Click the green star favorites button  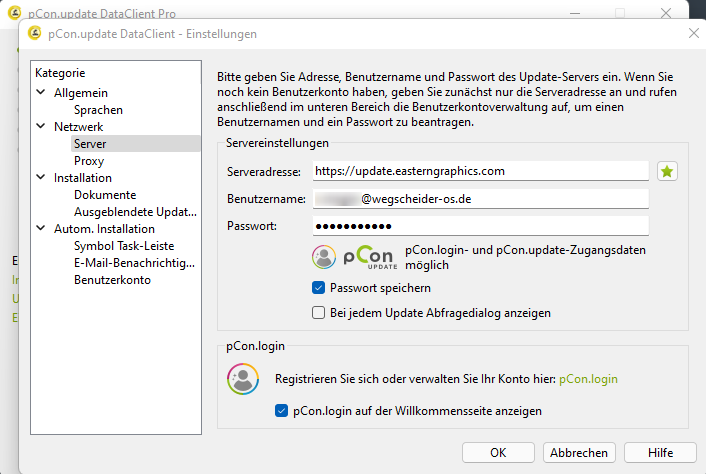pos(667,172)
